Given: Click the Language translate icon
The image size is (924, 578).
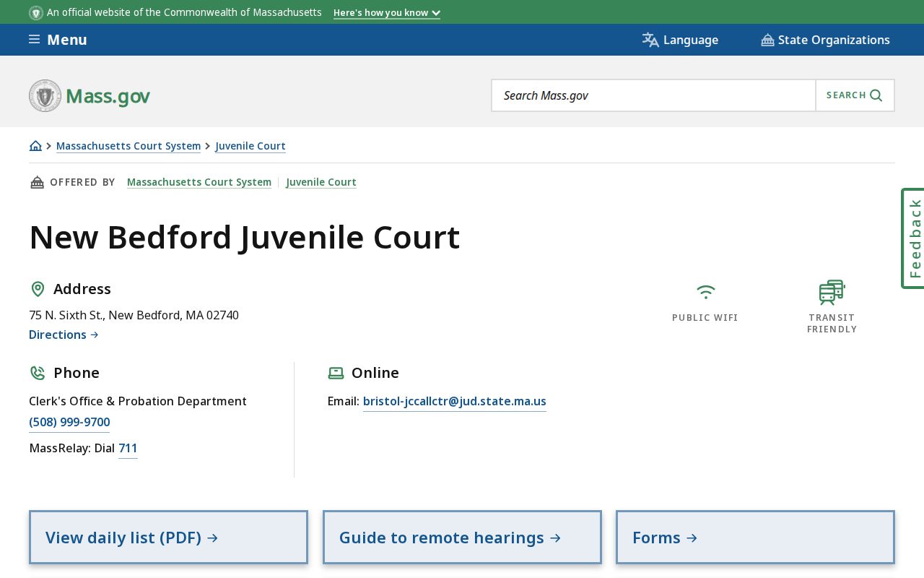Looking at the screenshot, I should [x=650, y=40].
